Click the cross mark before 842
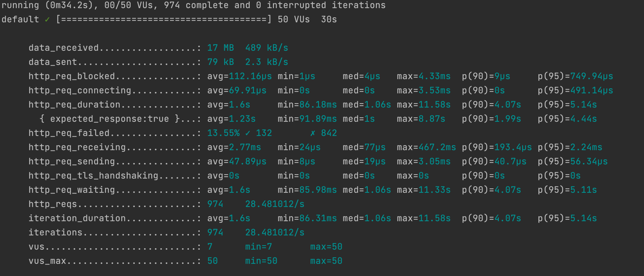644x276 pixels. pyautogui.click(x=313, y=133)
